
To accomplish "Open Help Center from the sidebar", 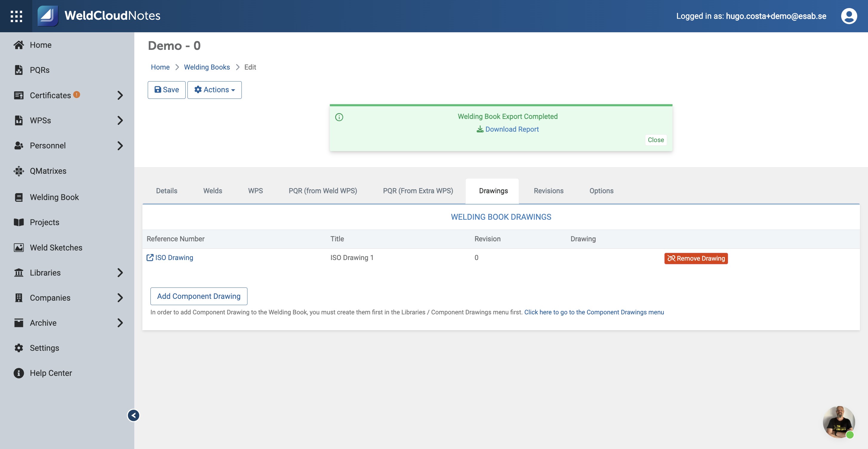I will (x=50, y=373).
